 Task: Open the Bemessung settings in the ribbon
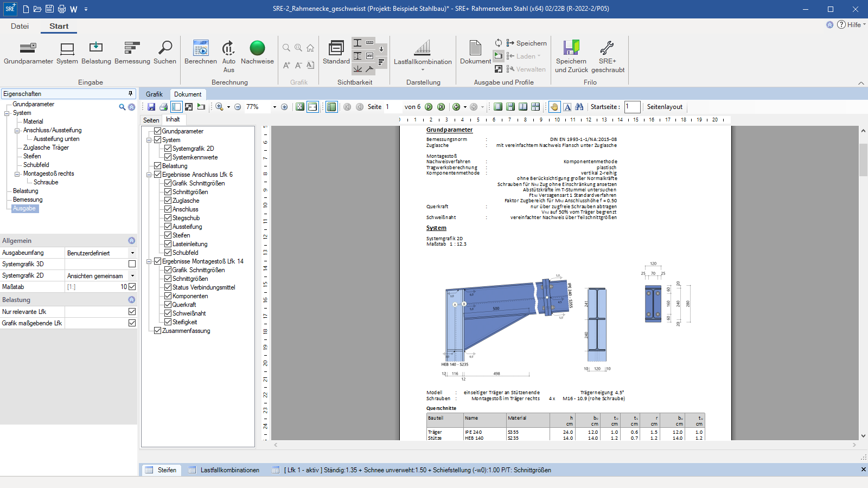[132, 53]
